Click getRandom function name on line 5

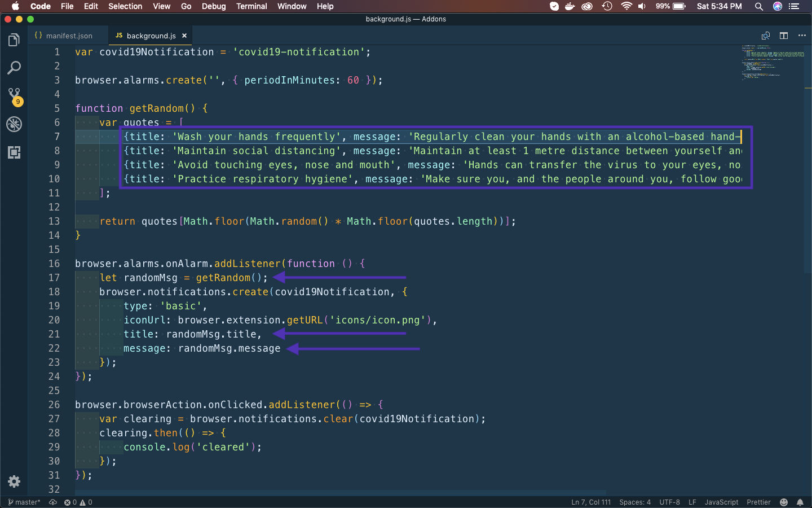click(x=157, y=108)
